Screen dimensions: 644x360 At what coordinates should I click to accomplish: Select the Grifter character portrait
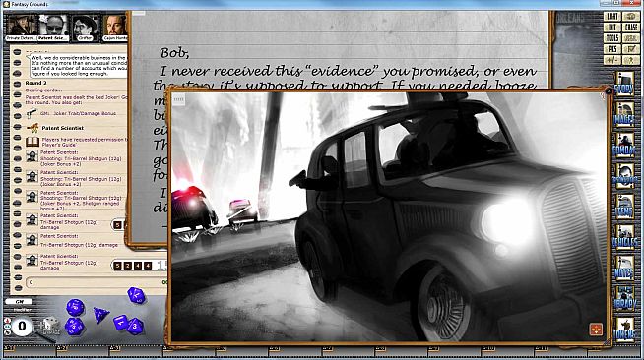point(85,28)
